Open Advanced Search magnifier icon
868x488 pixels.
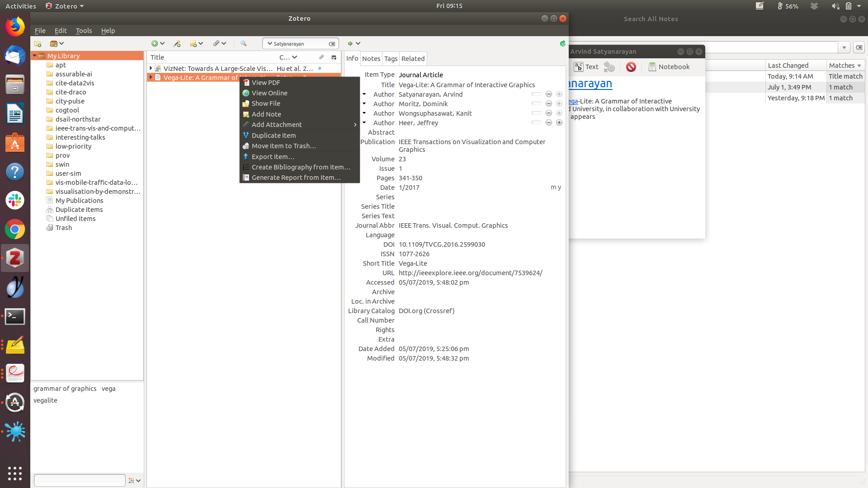(x=243, y=44)
